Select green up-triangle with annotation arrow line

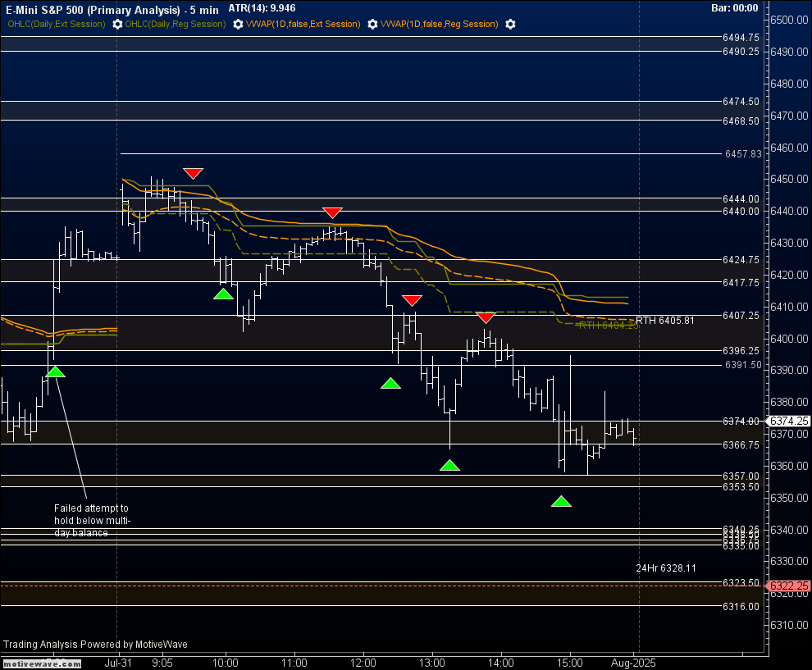click(56, 371)
